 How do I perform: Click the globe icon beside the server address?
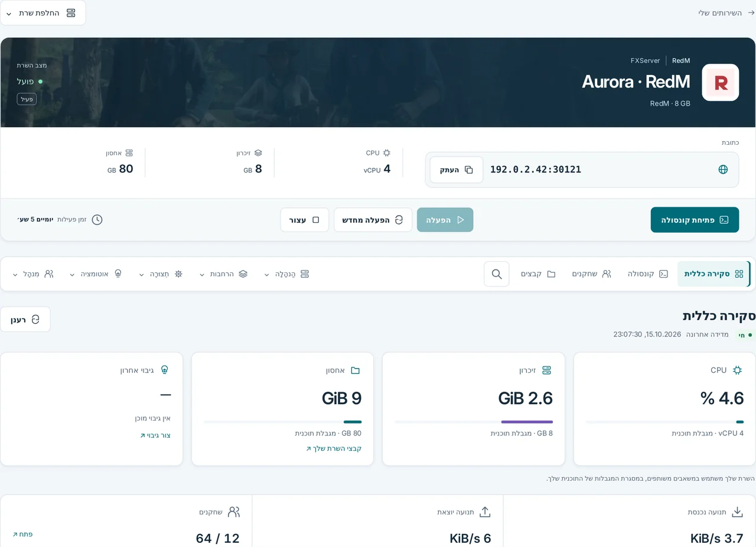click(723, 170)
